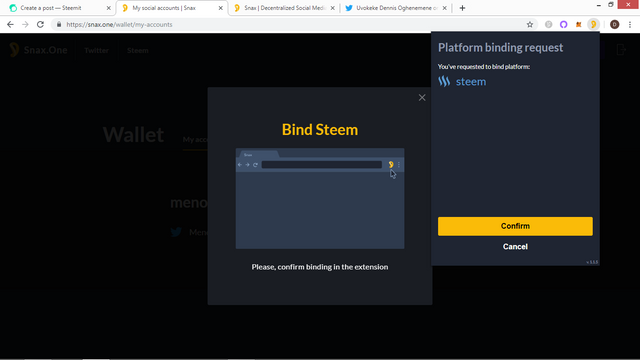Click the Steemit favicon on first tab
This screenshot has height=360, width=640.
pos(13,8)
